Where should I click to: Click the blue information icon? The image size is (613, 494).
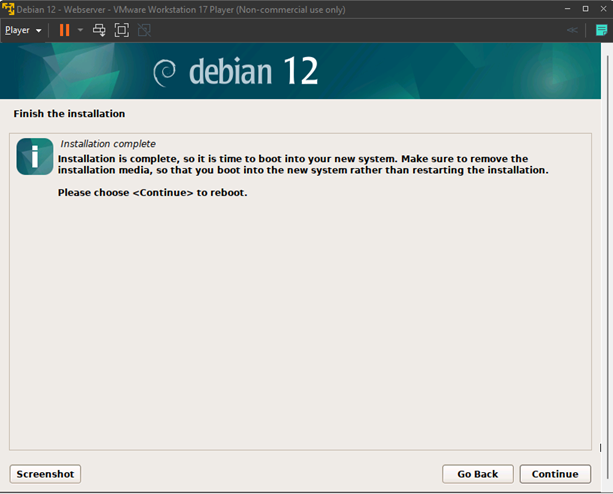35,156
